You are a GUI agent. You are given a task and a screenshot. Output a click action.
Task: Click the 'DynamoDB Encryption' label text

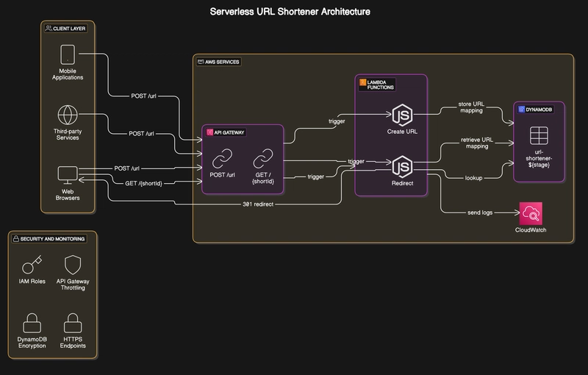[32, 343]
